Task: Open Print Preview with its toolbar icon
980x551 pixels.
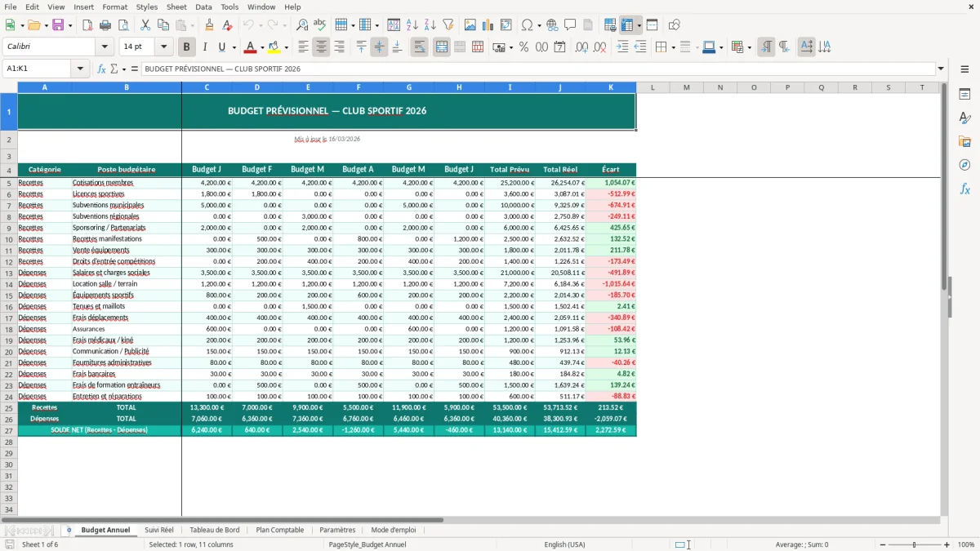Action: (123, 25)
